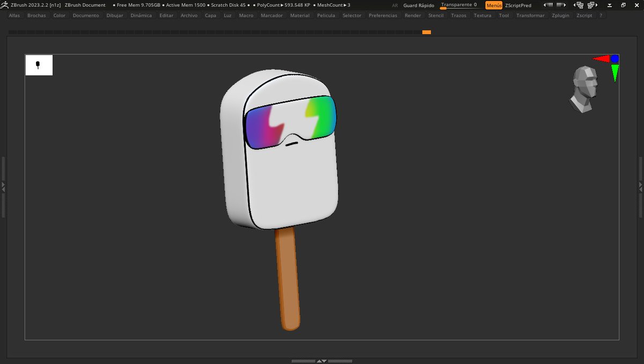Load next user interface configuration icon
The width and height of the screenshot is (644, 364).
click(592, 5)
